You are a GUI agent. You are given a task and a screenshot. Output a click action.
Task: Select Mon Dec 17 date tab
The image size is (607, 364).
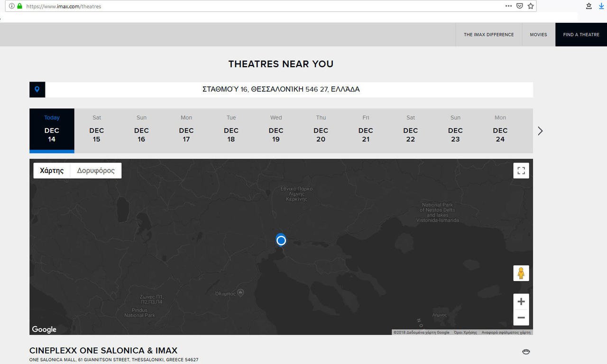tap(186, 130)
